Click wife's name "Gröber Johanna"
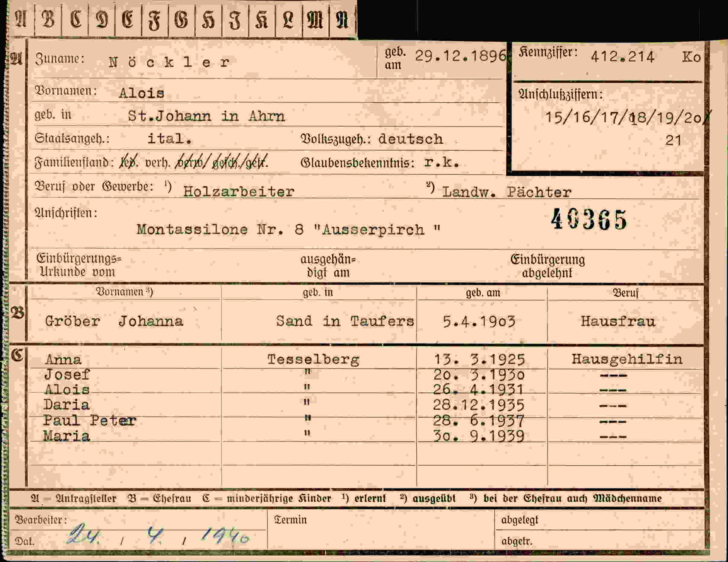Image resolution: width=728 pixels, height=562 pixels. pyautogui.click(x=114, y=321)
